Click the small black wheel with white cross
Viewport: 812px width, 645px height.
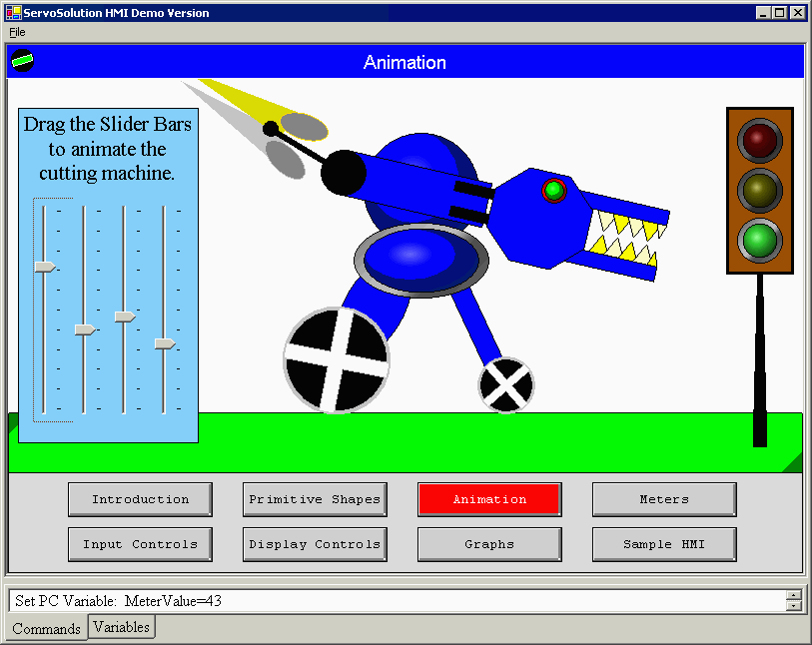point(505,384)
